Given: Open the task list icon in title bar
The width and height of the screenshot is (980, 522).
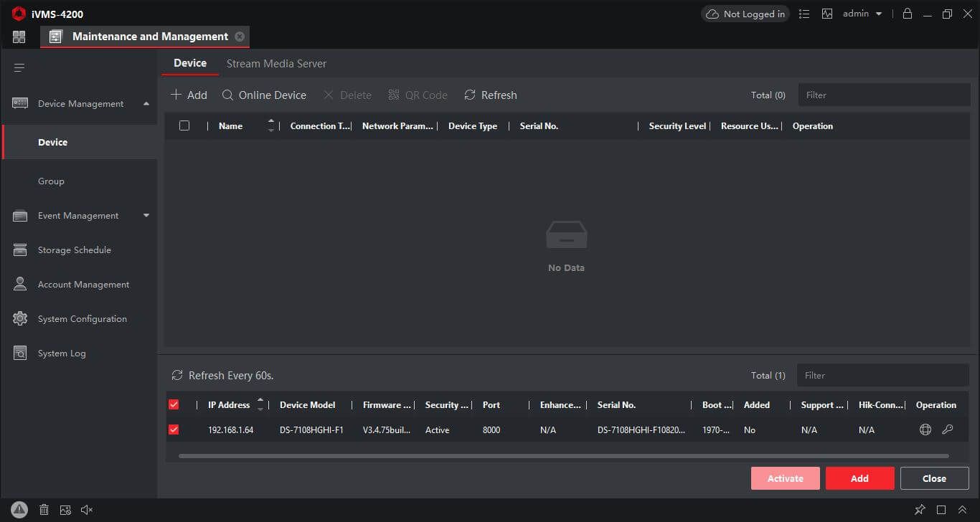Looking at the screenshot, I should coord(804,14).
